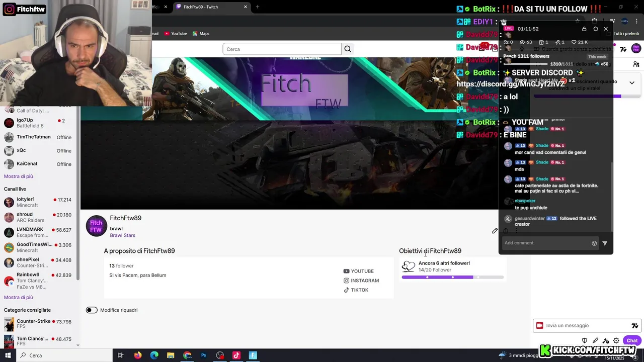Viewport: 644px width, 362px height.
Task: Open the YouTube bookmark
Action: click(x=176, y=34)
